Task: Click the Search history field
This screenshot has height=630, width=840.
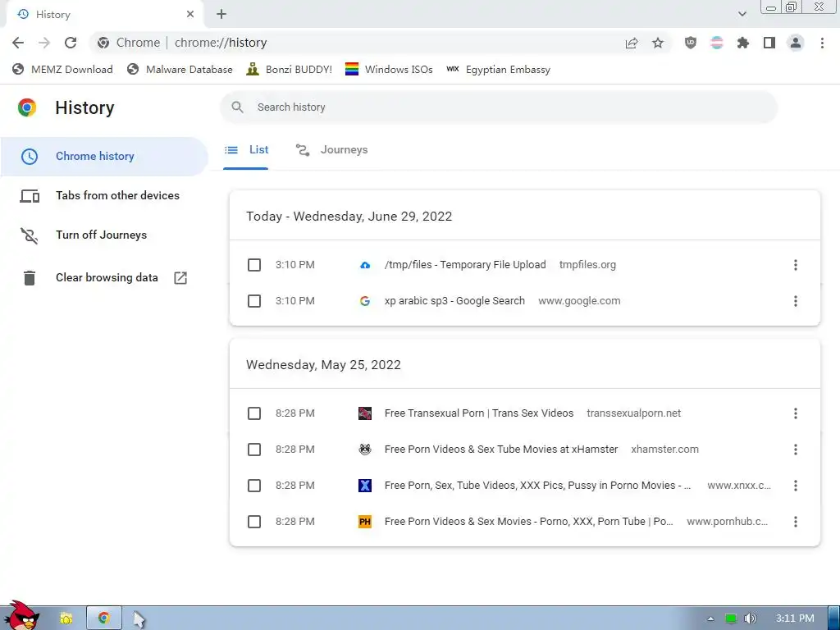Action: (x=499, y=107)
